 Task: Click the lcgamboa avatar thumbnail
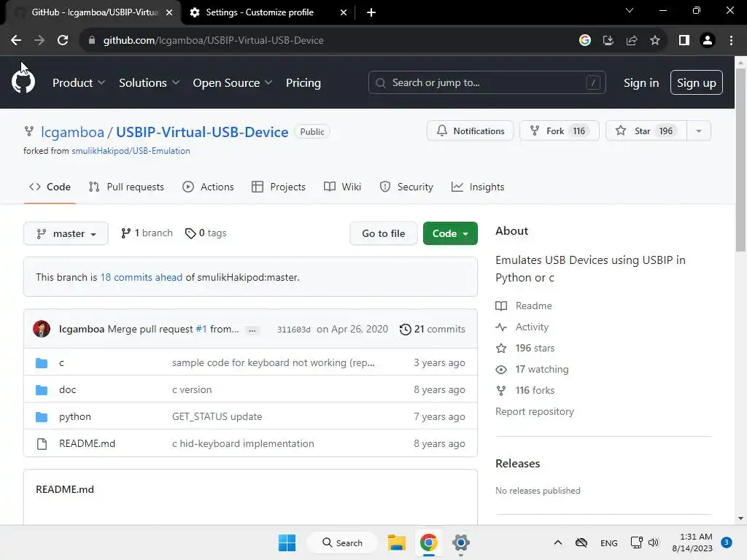tap(42, 329)
